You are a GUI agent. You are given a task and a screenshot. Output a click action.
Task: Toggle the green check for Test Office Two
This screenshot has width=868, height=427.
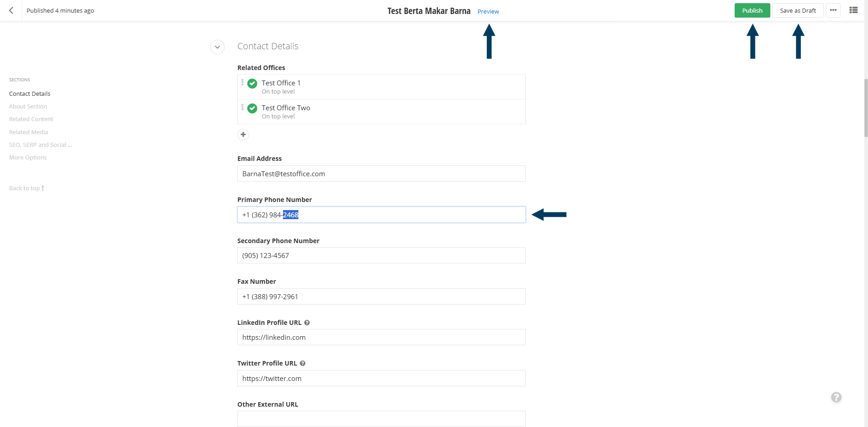(x=252, y=108)
